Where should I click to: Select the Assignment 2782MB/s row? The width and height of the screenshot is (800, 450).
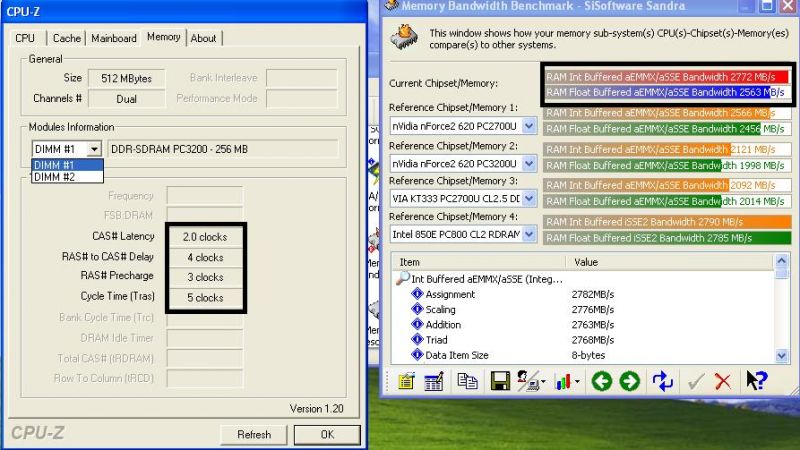(x=582, y=294)
